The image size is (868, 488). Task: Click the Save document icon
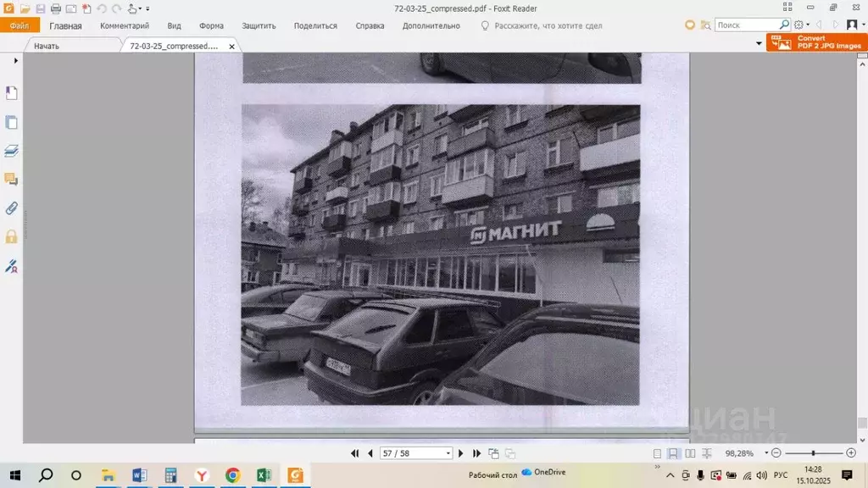[41, 8]
